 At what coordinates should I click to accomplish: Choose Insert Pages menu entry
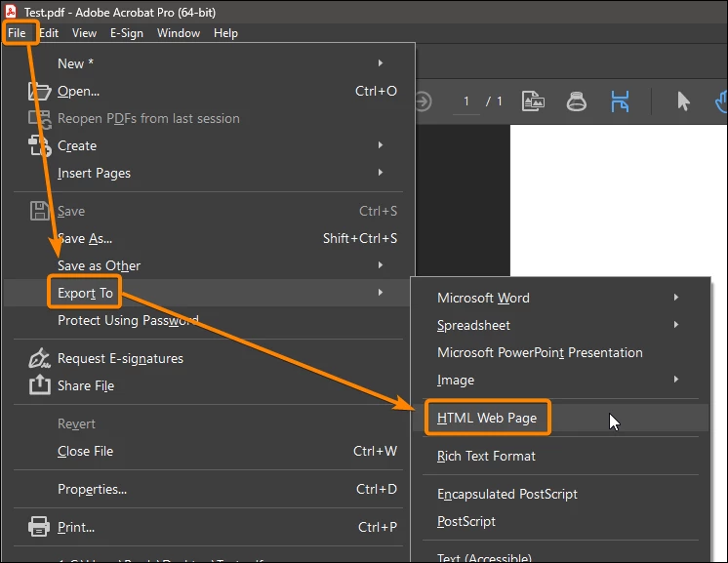[x=209, y=173]
